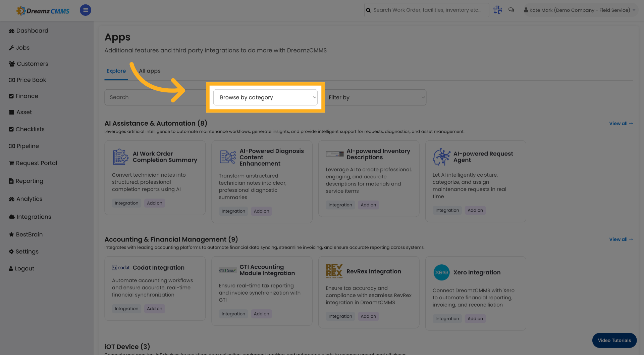Click the chat bubble icon in the header
Screen dimensions: 644x355
[x=511, y=10]
